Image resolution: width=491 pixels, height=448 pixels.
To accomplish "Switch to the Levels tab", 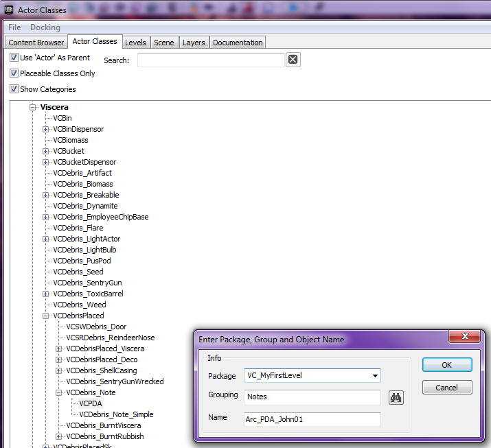I will click(x=135, y=43).
